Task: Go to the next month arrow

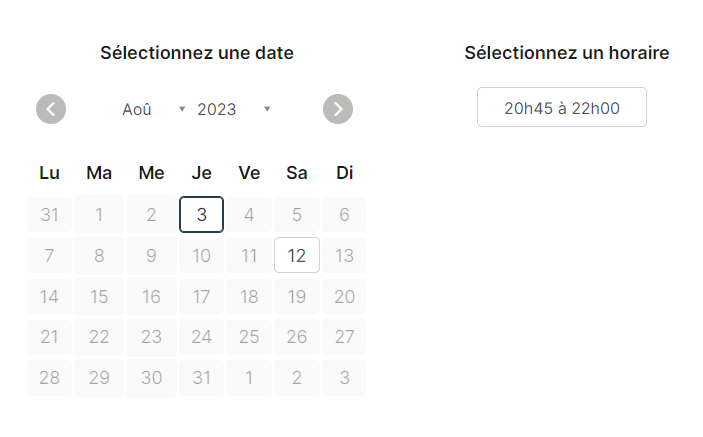Action: pyautogui.click(x=338, y=109)
